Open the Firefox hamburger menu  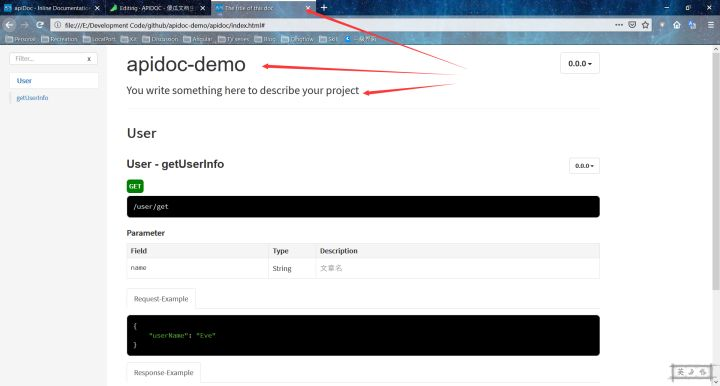(710, 25)
